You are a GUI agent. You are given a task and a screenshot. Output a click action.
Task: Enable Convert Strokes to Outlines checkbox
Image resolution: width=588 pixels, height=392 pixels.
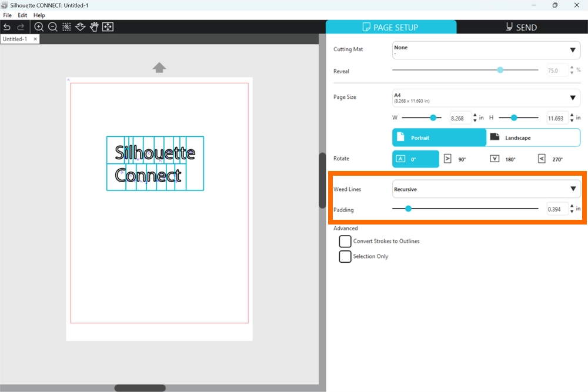pyautogui.click(x=345, y=242)
